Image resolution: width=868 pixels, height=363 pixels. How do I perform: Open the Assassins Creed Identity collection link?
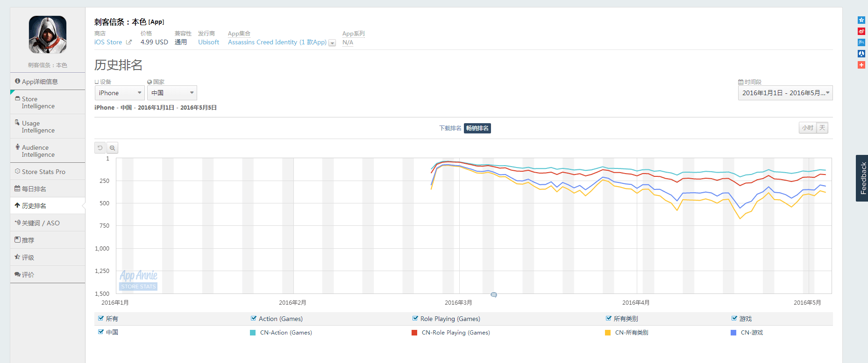coord(277,42)
